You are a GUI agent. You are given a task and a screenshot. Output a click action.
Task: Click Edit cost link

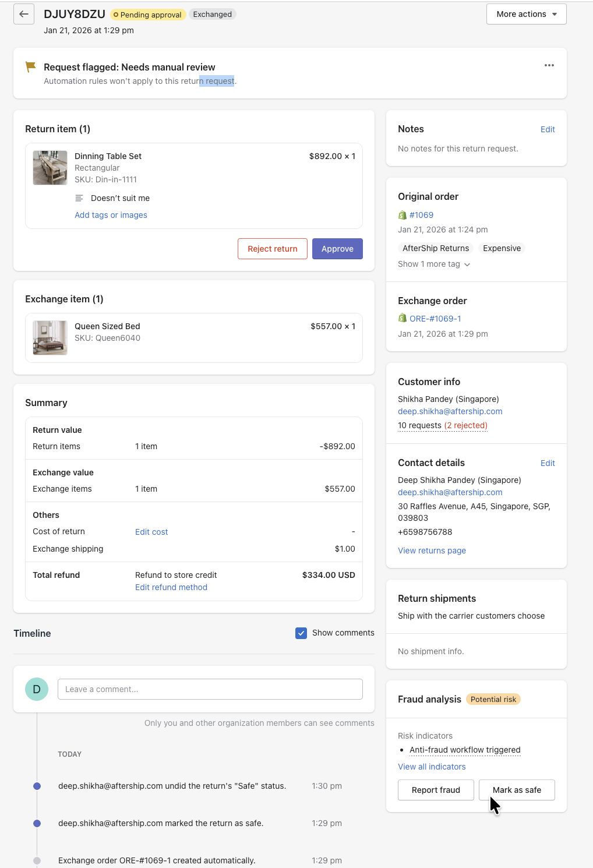tap(151, 532)
